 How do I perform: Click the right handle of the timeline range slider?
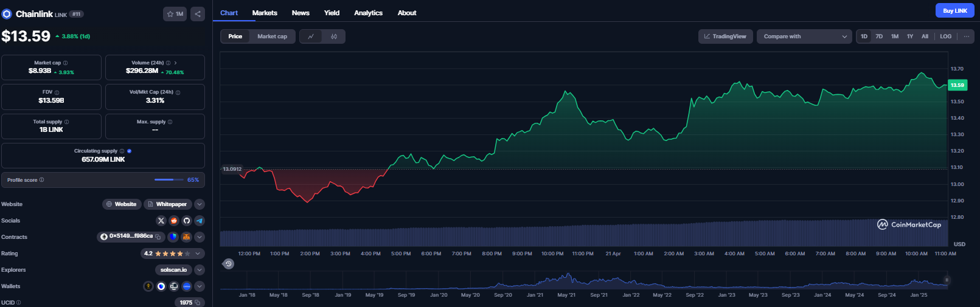[947, 280]
